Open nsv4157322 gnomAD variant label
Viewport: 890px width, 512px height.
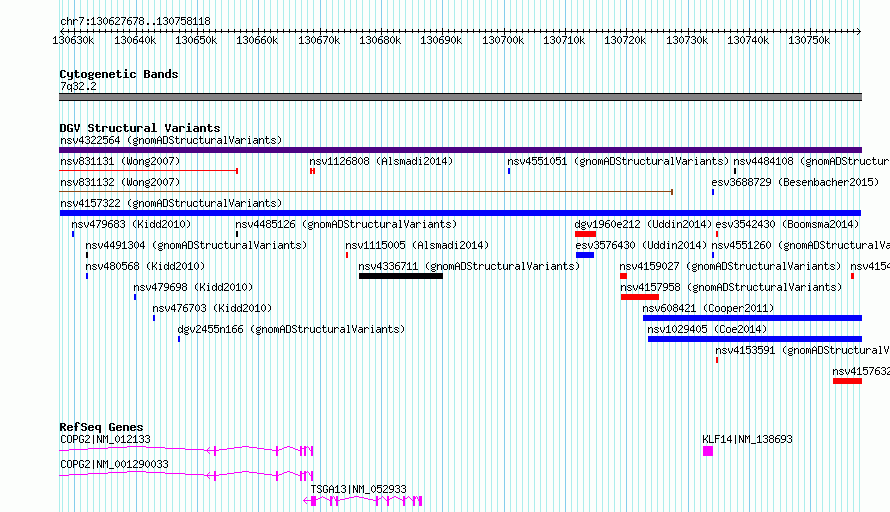171,203
